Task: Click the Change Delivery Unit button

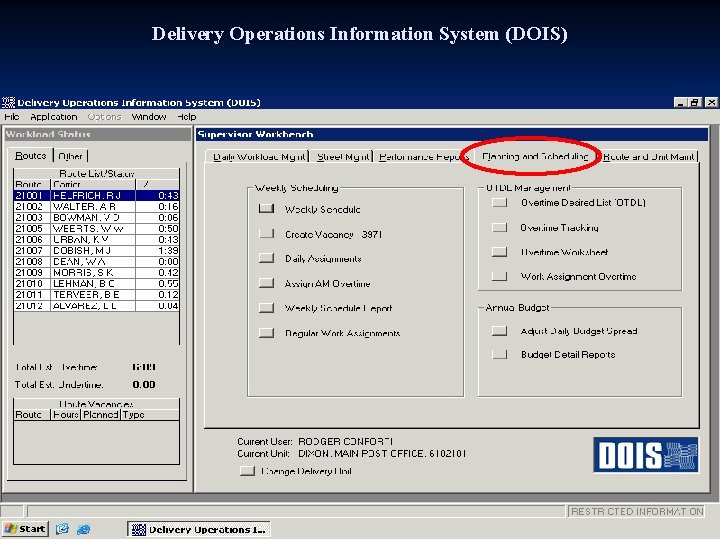Action: 247,471
